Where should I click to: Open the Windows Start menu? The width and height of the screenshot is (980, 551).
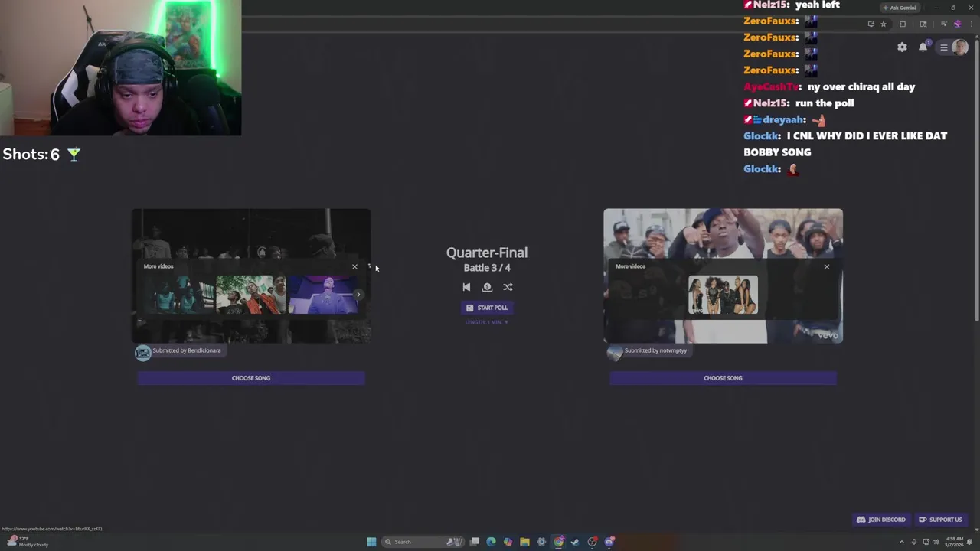click(371, 542)
